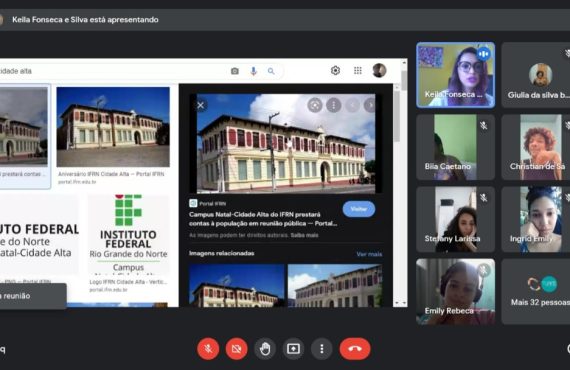
Task: Go to previous image arrow
Action: click(x=352, y=105)
